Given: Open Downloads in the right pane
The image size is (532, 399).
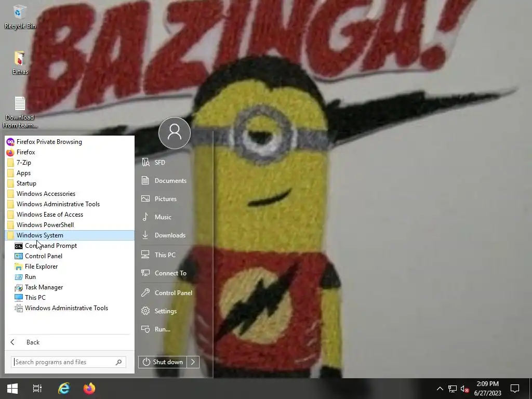Looking at the screenshot, I should point(176,235).
